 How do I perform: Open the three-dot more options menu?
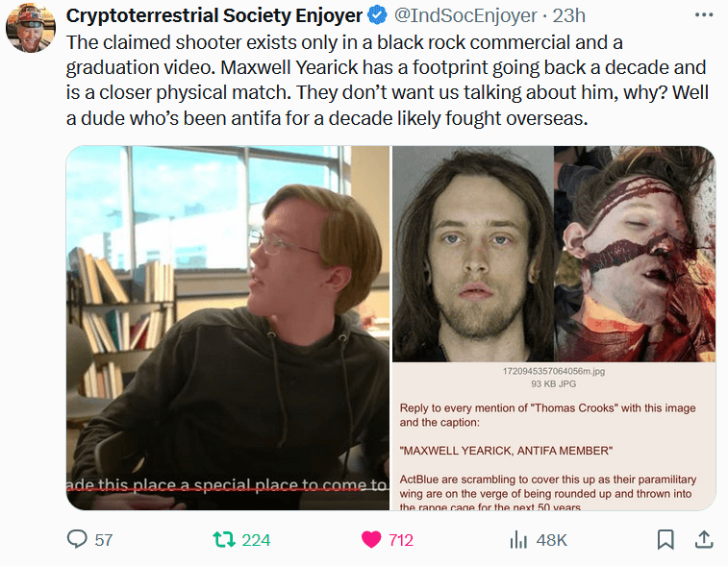coord(704,15)
